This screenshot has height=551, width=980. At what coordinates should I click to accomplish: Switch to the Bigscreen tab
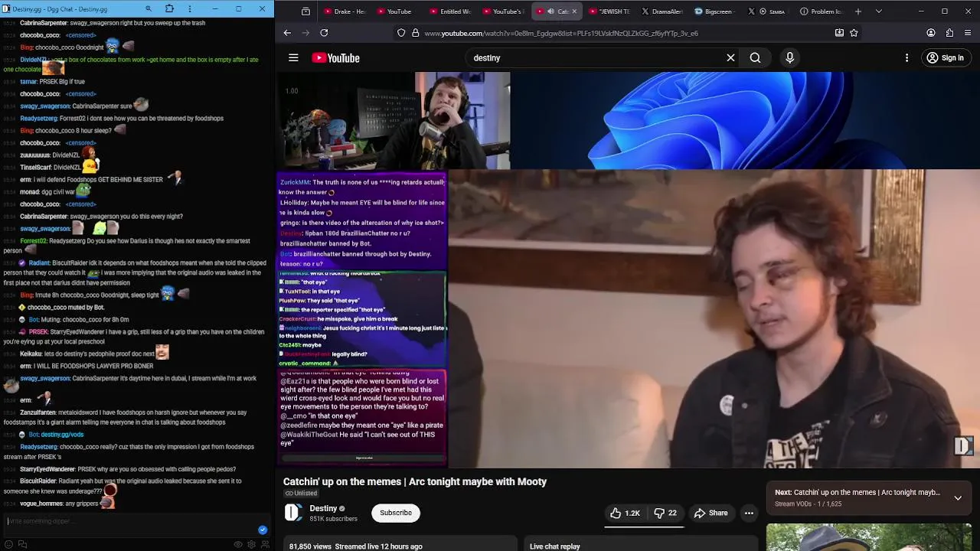[716, 11]
